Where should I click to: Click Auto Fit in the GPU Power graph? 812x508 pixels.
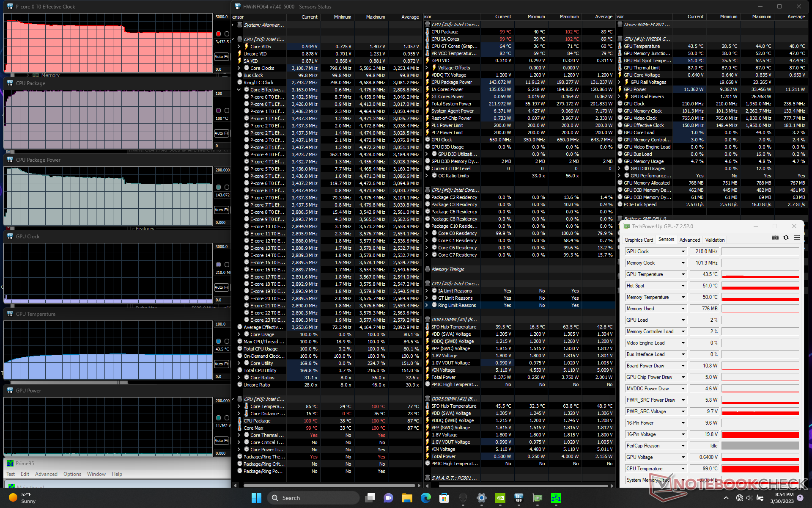tap(222, 440)
